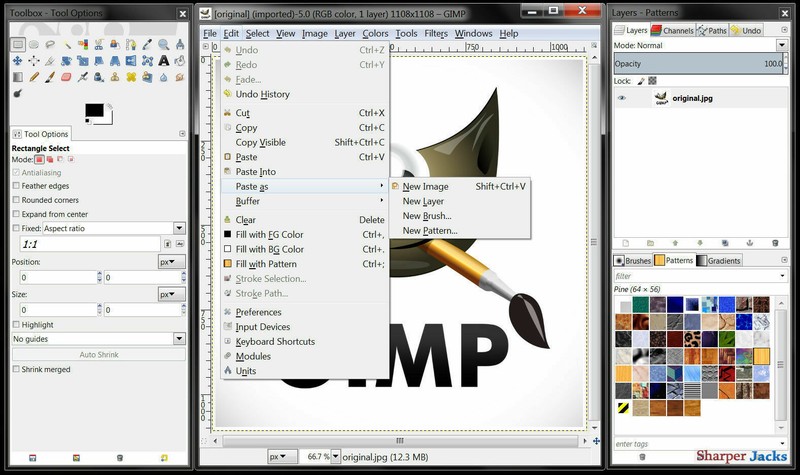Click the delete layer trash icon

coord(775,243)
